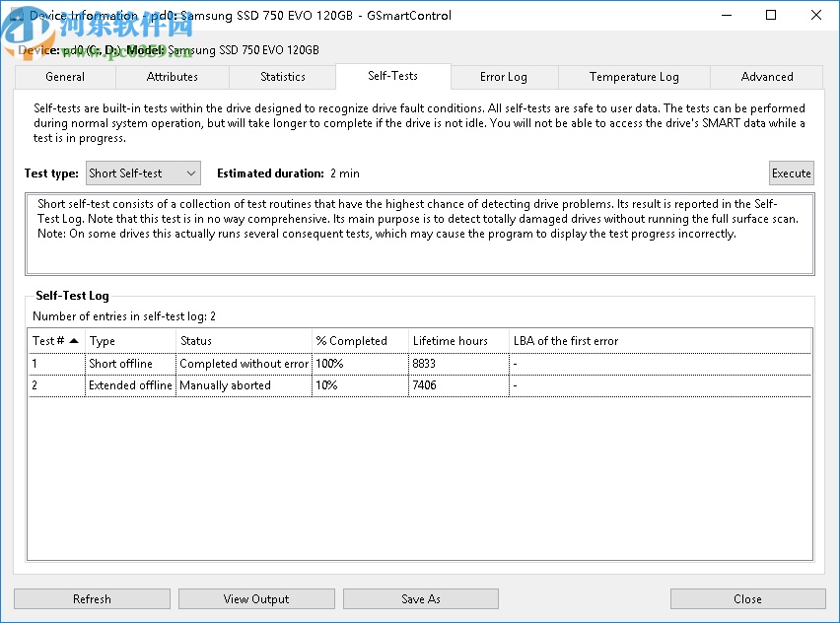The height and width of the screenshot is (623, 840).
Task: Sort by % Completed column header
Action: coord(360,341)
